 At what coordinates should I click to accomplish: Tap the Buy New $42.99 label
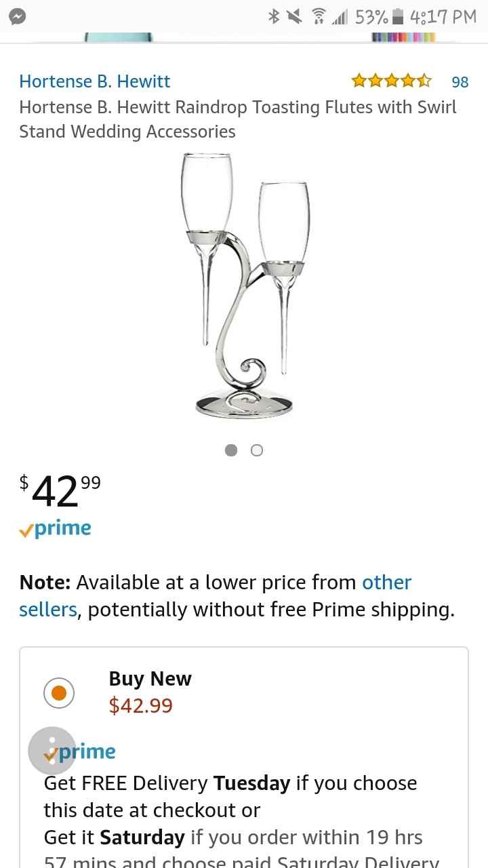pyautogui.click(x=150, y=692)
